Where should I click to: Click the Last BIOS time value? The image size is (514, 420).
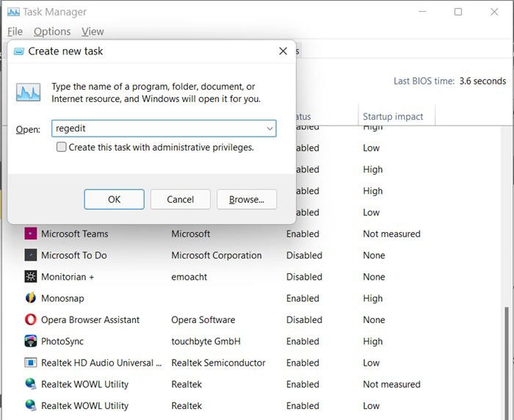click(482, 81)
